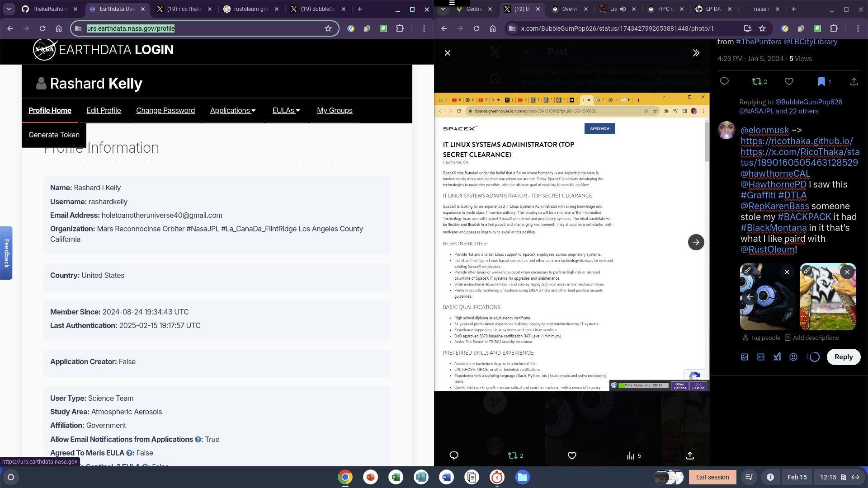Expand the EULAs dropdown menu
Image resolution: width=868 pixels, height=488 pixels.
point(286,111)
